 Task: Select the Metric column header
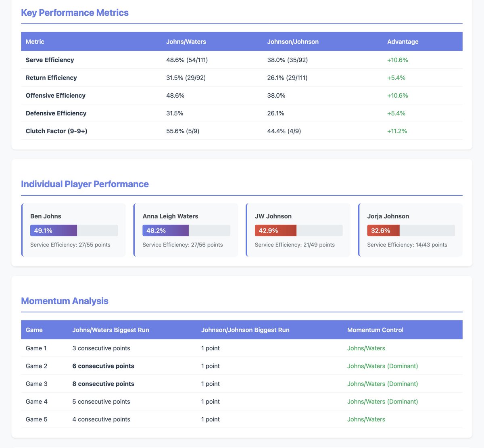click(x=35, y=42)
